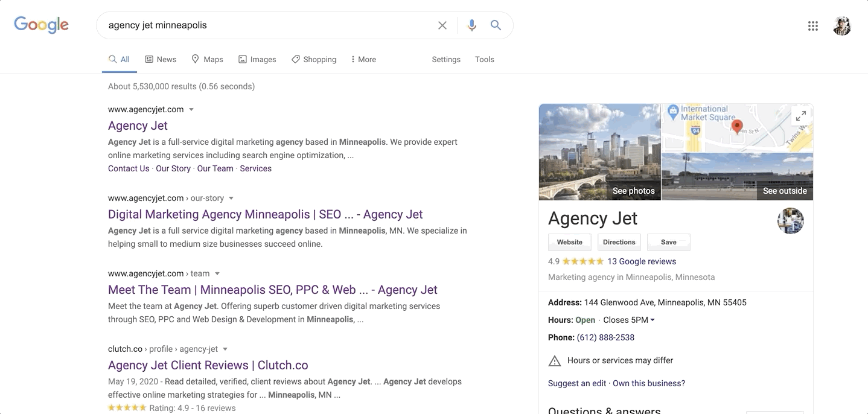Click Rating: 4.9 - 16 reviews text
The height and width of the screenshot is (414, 868).
tap(192, 408)
